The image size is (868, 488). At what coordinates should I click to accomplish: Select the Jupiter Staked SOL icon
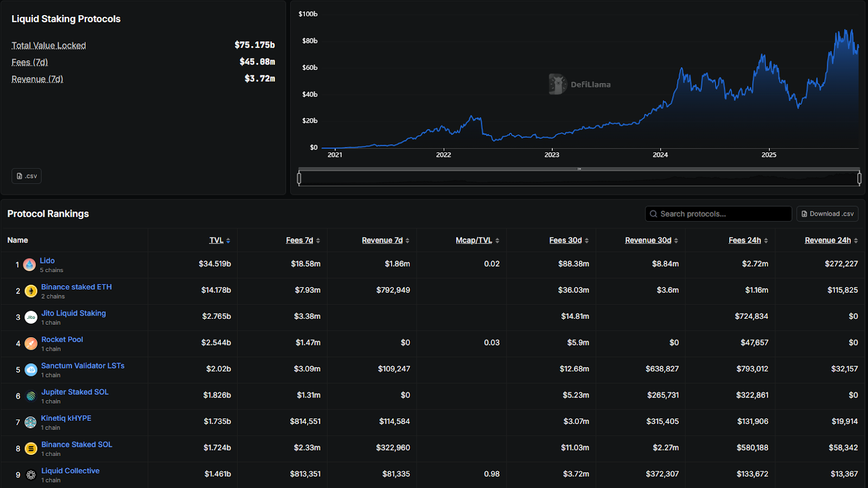(x=31, y=396)
